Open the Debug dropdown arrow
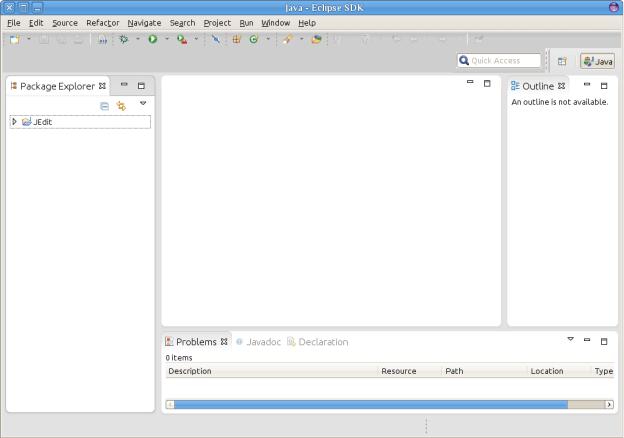Screen dimensions: 624x438 pos(138,39)
